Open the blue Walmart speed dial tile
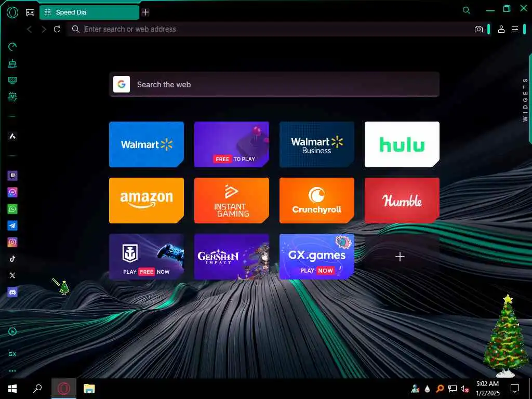 click(147, 144)
